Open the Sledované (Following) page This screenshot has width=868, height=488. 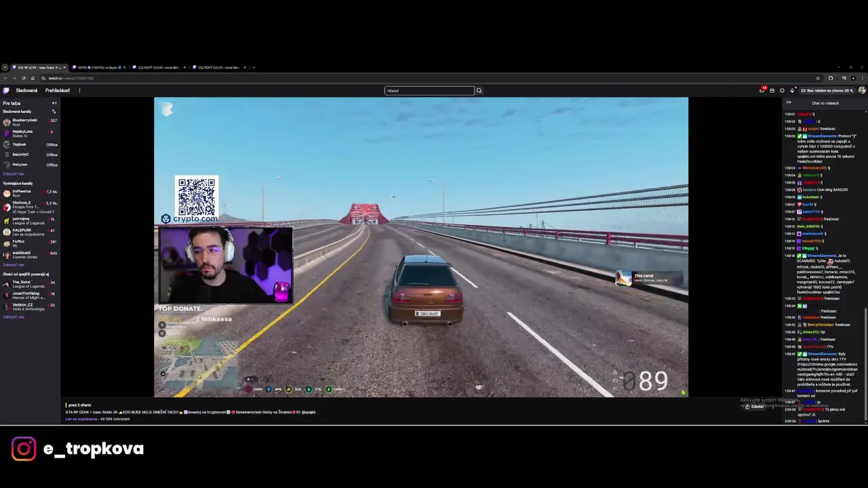[27, 90]
